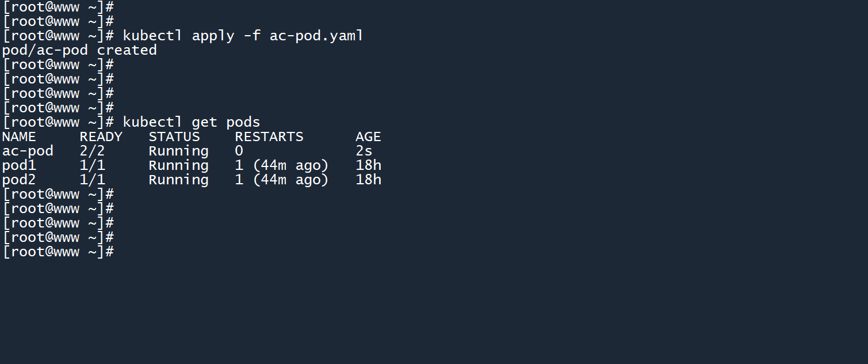This screenshot has height=364, width=868.
Task: Select the AGE column header
Action: point(368,136)
